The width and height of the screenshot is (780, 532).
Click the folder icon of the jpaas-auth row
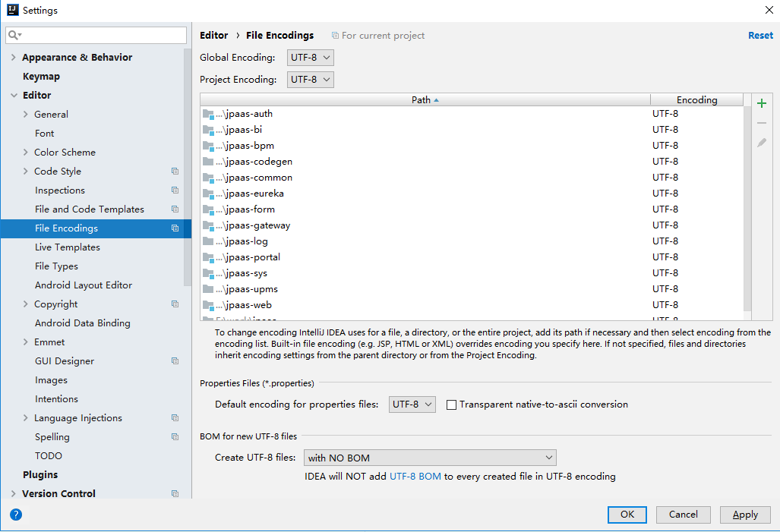208,115
